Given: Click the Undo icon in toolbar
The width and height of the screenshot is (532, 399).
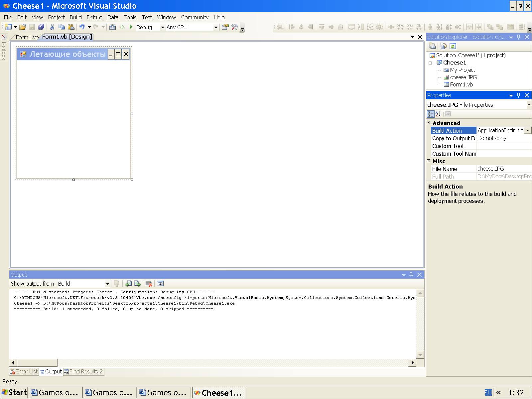Looking at the screenshot, I should pos(82,27).
